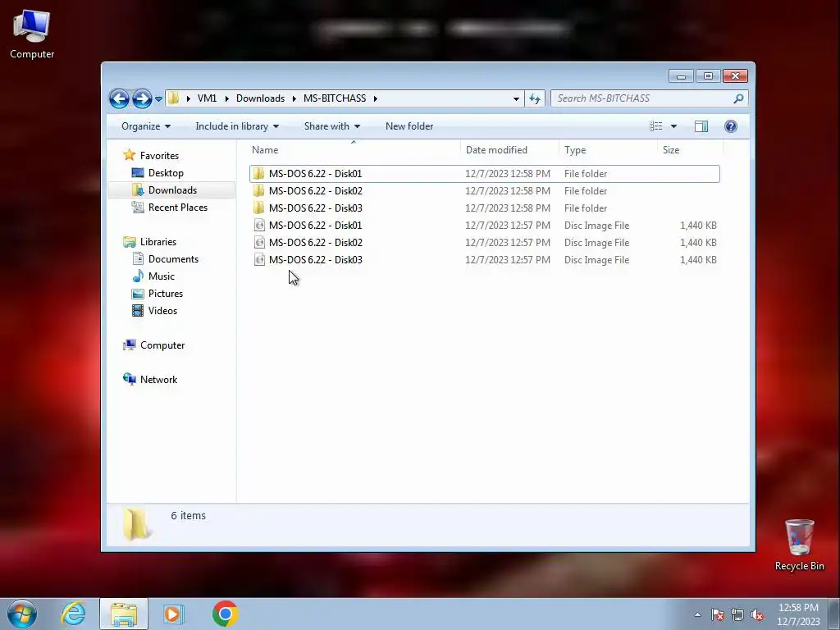The height and width of the screenshot is (630, 840).
Task: Click Show desktop strip at taskbar end
Action: pos(834,614)
